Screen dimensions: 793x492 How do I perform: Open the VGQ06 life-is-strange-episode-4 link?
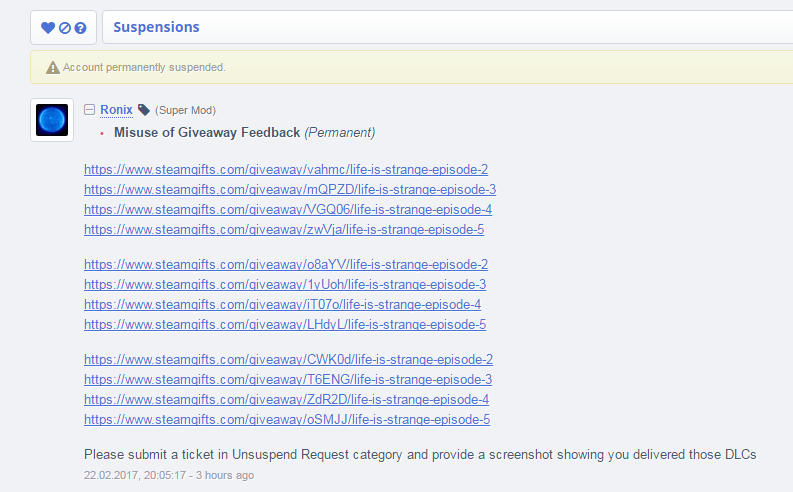pos(288,209)
